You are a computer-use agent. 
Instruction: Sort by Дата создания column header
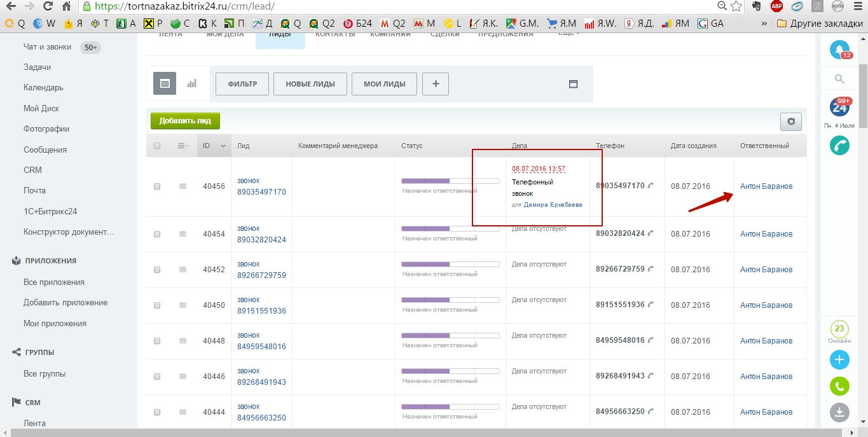pos(694,146)
